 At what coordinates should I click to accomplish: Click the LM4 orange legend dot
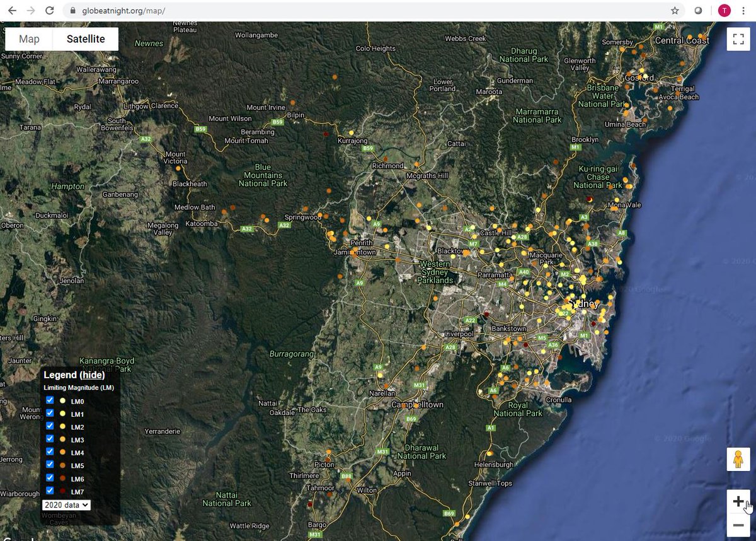click(x=62, y=453)
